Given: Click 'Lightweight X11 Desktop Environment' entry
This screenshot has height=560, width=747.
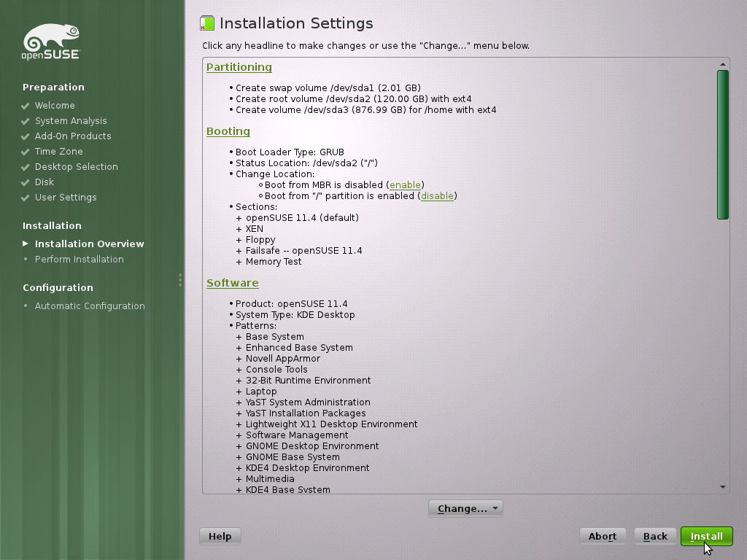Looking at the screenshot, I should pos(332,424).
